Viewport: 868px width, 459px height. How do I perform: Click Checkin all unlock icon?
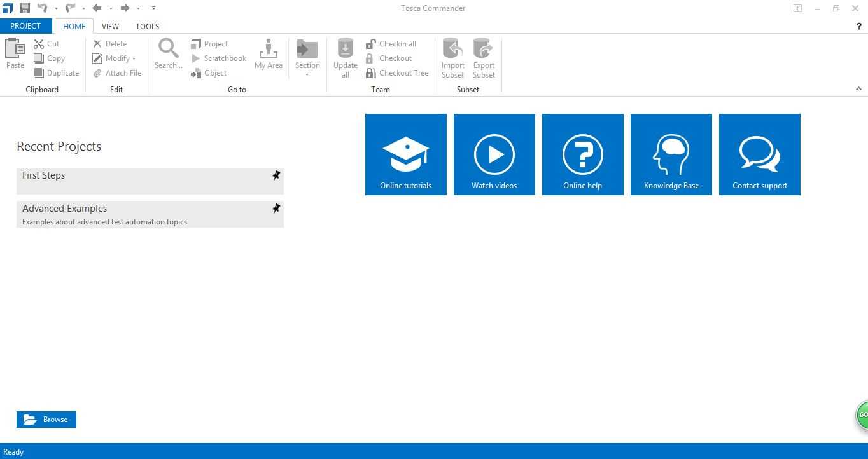point(370,44)
